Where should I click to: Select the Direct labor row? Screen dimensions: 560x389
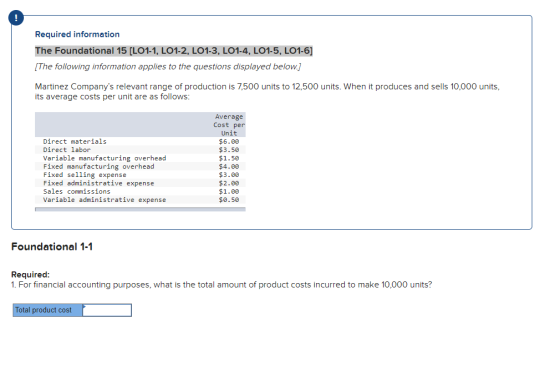tap(140, 150)
